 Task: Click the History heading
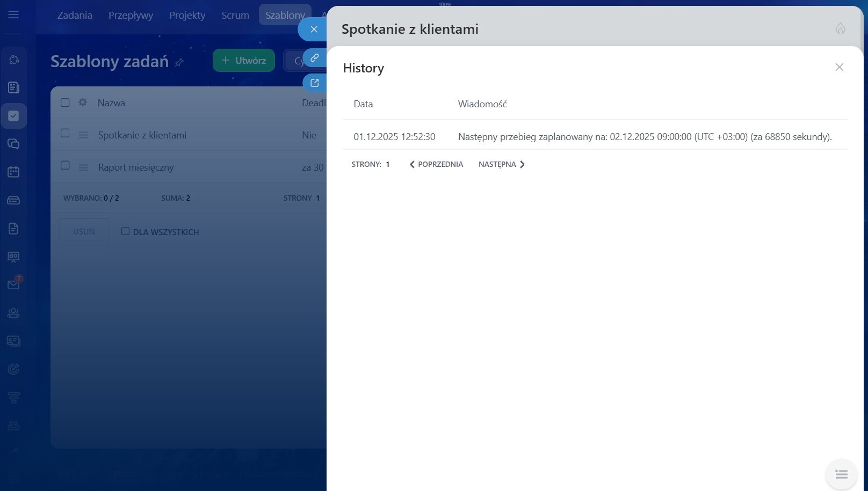click(x=364, y=68)
